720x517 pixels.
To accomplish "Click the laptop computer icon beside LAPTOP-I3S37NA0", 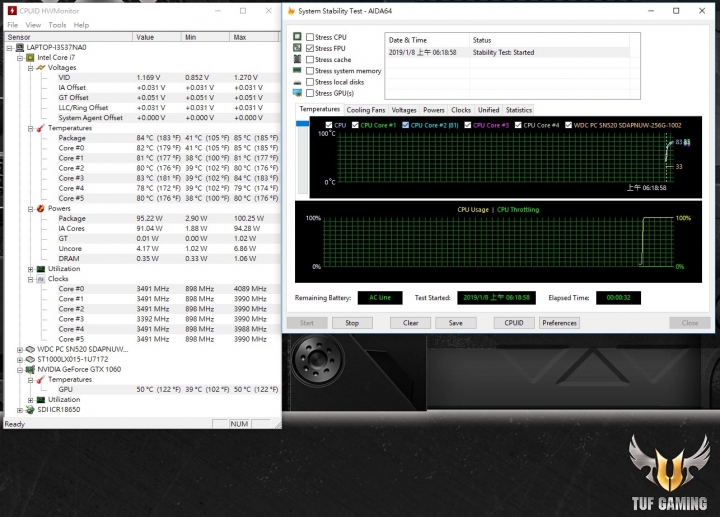I will click(20, 47).
